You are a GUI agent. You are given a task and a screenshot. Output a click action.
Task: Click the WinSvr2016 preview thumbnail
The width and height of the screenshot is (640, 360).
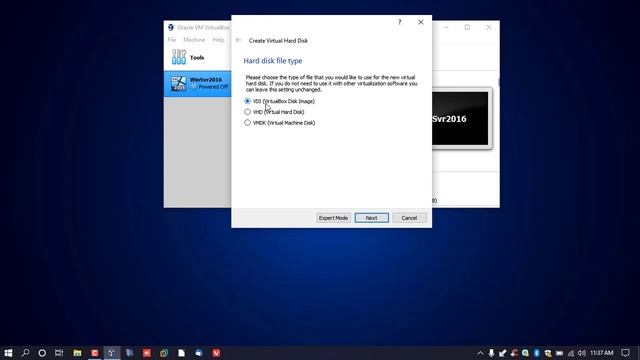coord(460,119)
